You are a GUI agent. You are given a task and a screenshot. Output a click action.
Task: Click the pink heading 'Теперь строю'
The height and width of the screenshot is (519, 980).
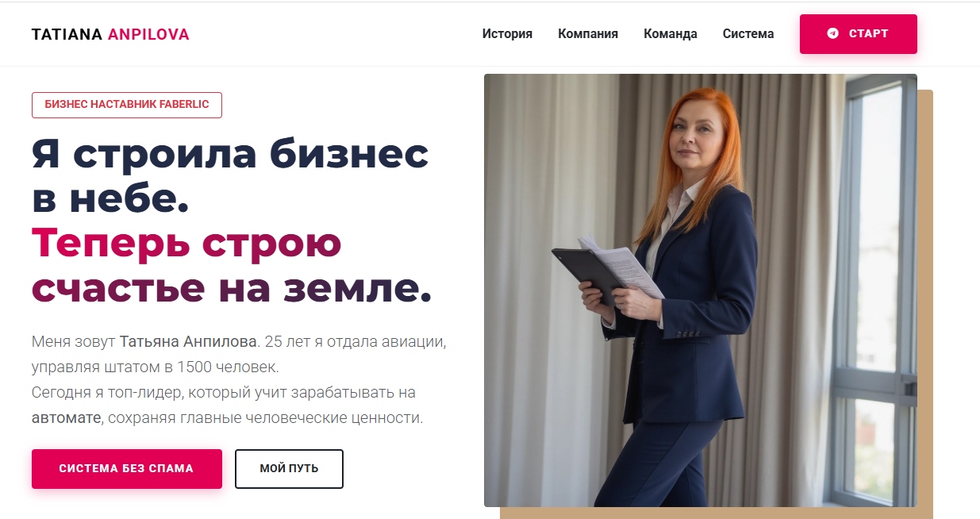click(x=186, y=243)
